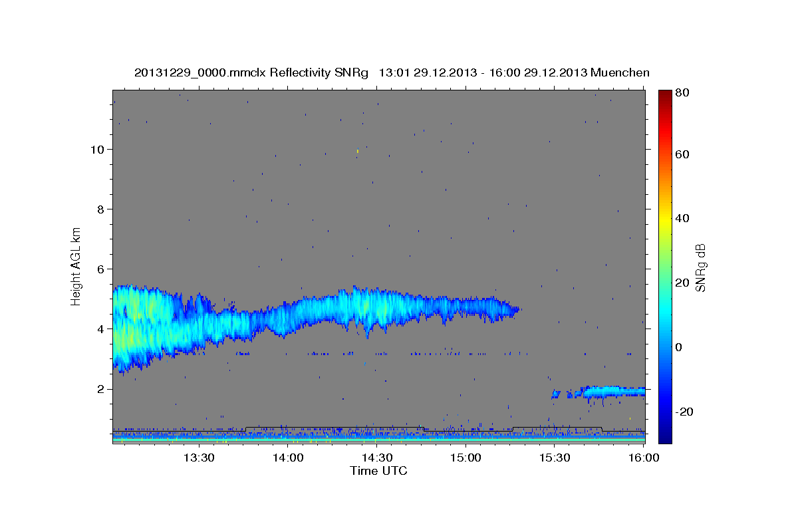Click the height tick label 10
Screen dimensions: 798x532
[96, 149]
